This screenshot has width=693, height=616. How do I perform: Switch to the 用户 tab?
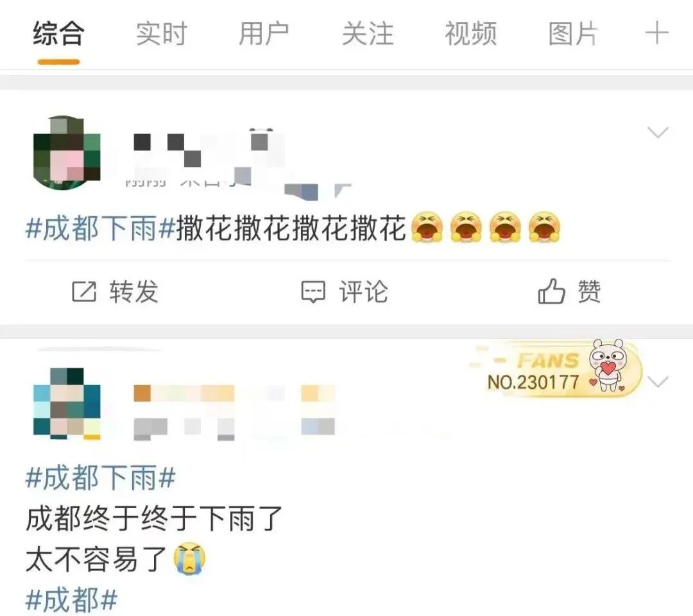click(x=264, y=33)
